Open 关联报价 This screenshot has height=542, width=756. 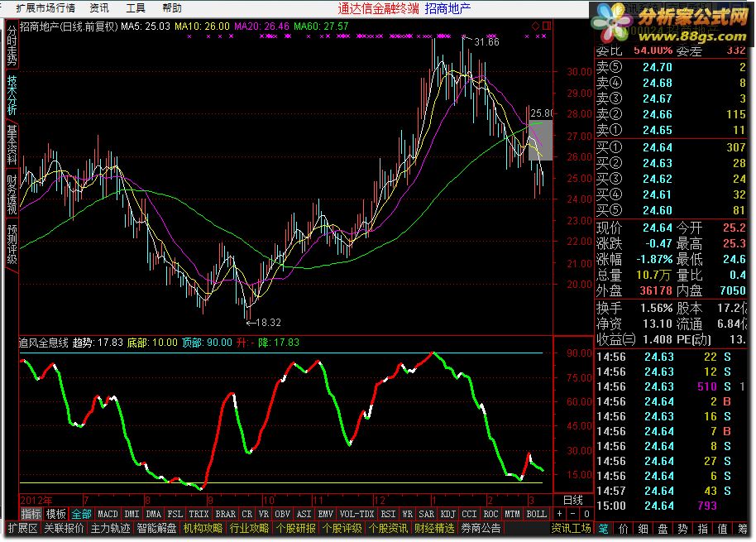[x=64, y=529]
